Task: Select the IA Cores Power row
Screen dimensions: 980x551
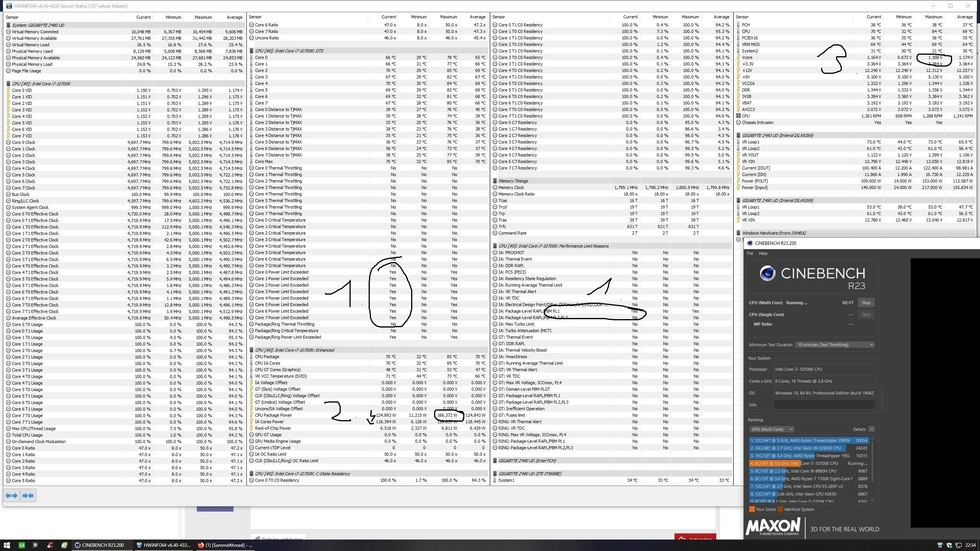Action: [x=367, y=422]
